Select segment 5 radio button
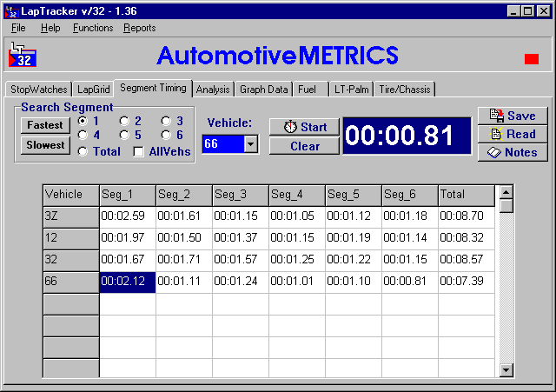 tap(124, 135)
